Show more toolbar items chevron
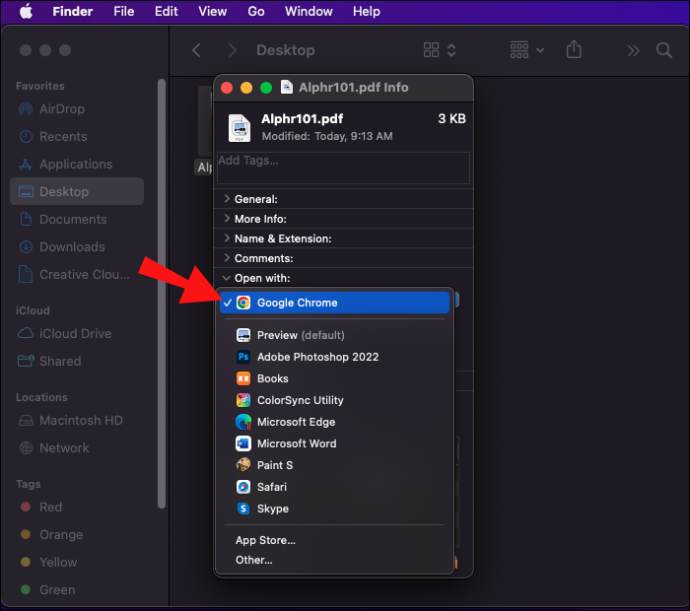Screen dimensions: 690x611 [x=633, y=51]
